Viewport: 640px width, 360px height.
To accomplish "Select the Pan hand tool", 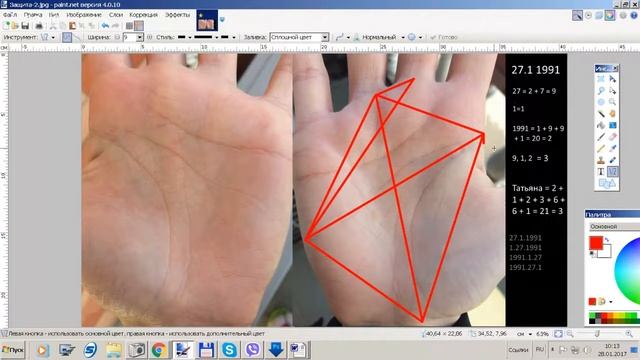I will [612, 113].
